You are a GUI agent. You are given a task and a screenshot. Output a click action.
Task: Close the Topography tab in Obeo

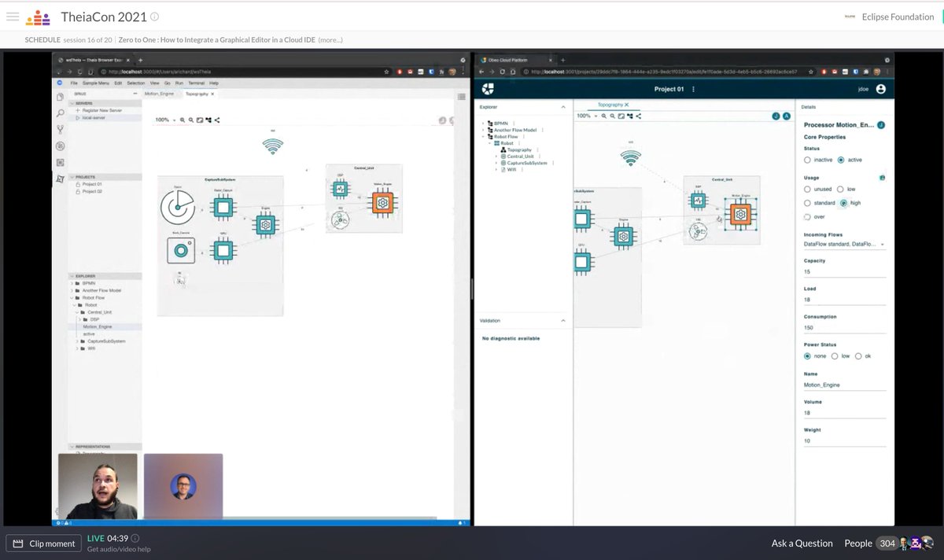pos(626,104)
